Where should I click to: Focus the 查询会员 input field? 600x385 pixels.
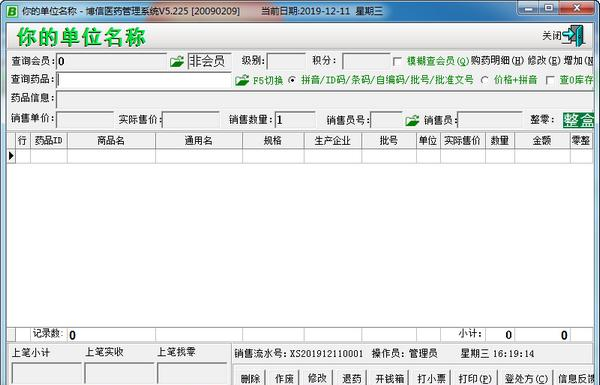pos(111,61)
